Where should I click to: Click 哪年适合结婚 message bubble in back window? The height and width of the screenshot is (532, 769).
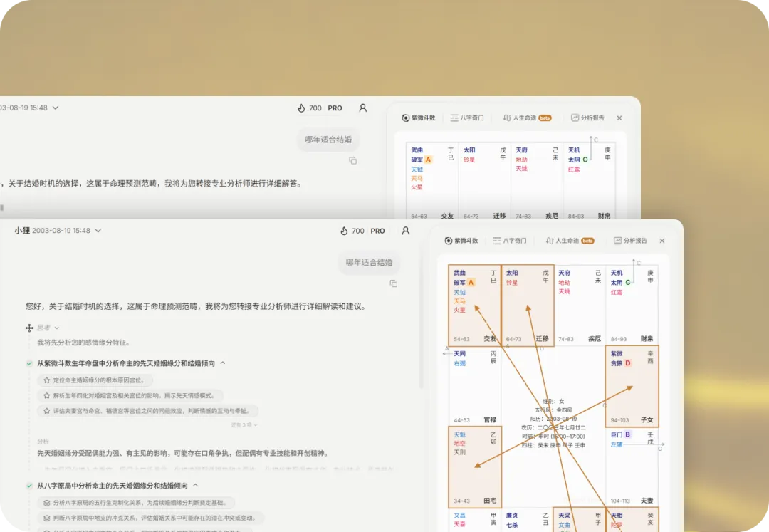tap(328, 140)
